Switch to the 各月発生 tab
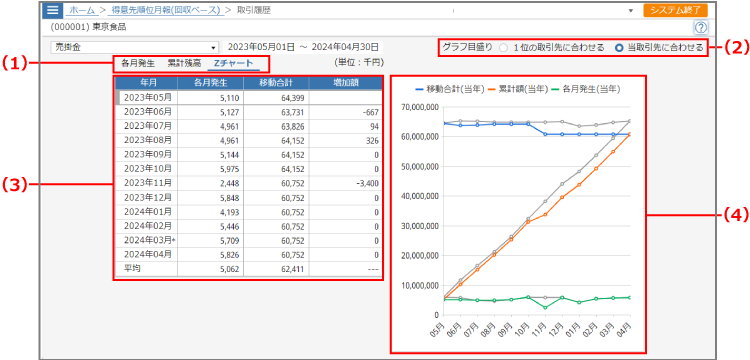The width and height of the screenshot is (750, 360). tap(138, 63)
